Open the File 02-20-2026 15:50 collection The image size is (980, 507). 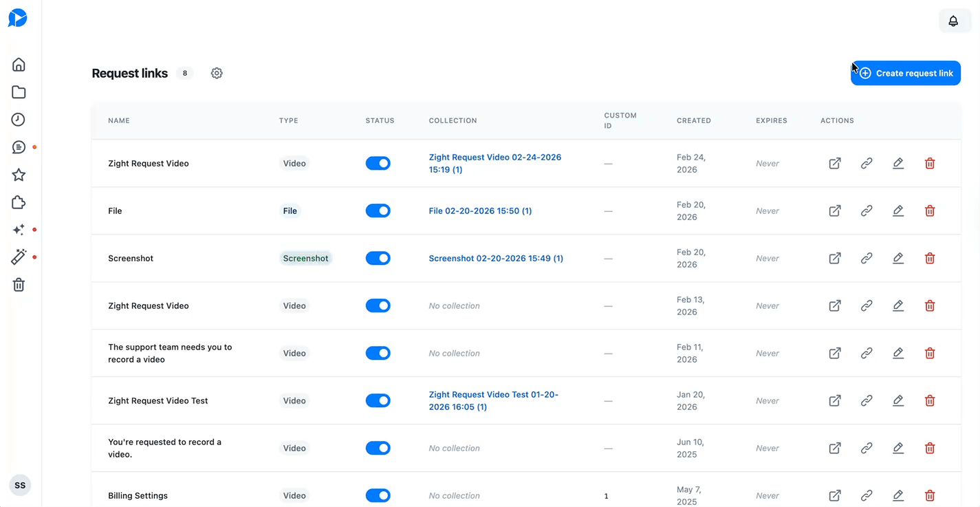(x=480, y=211)
